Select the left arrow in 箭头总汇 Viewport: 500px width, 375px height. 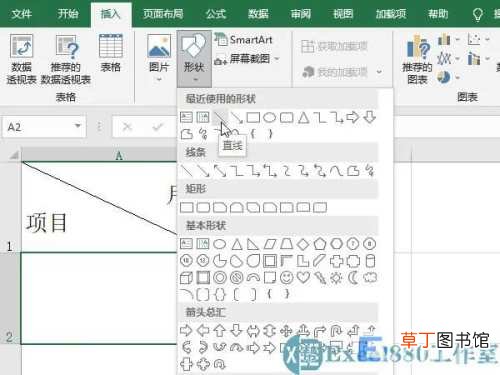click(x=203, y=331)
